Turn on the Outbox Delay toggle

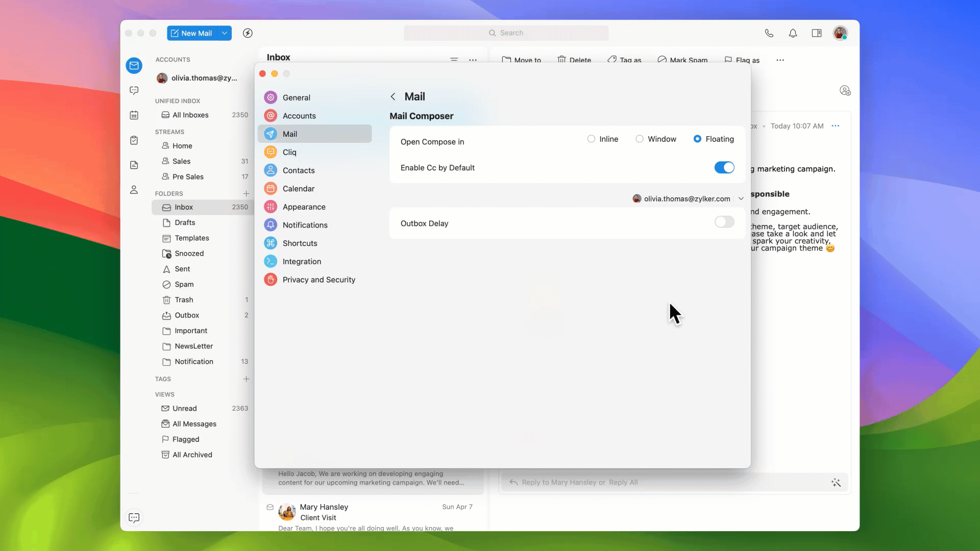click(x=724, y=222)
